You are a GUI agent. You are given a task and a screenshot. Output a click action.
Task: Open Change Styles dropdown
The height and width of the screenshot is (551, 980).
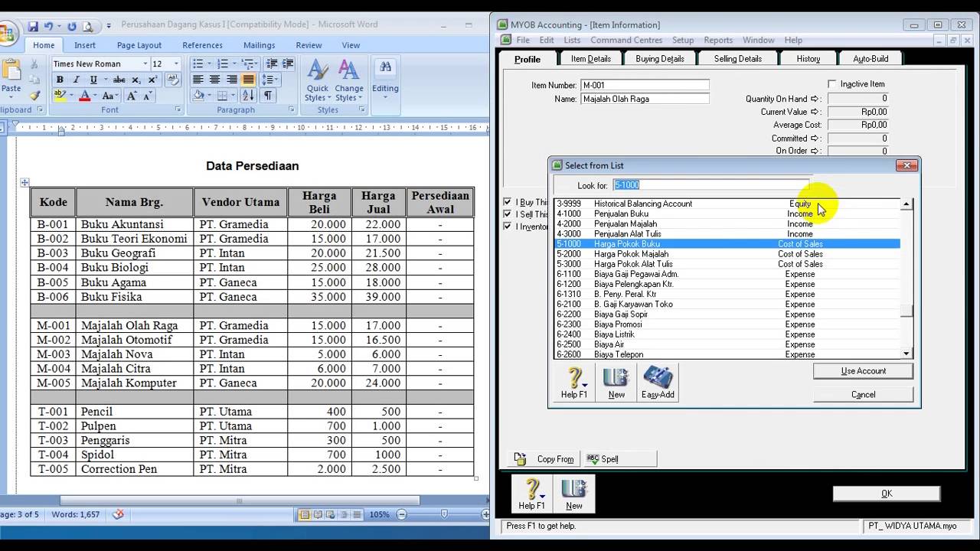[349, 80]
